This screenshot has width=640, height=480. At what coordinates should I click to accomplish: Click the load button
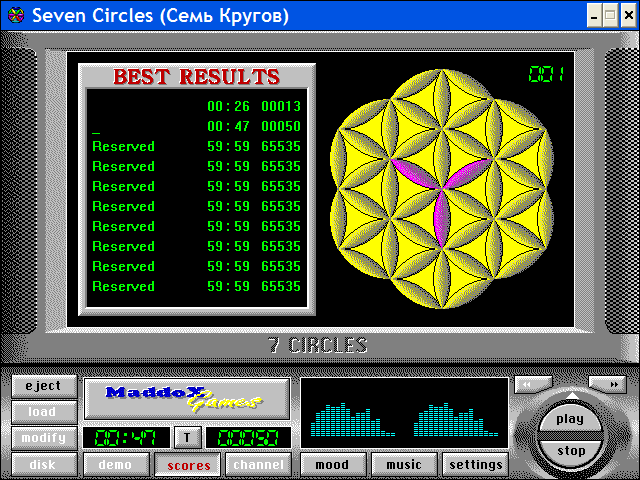(x=43, y=412)
